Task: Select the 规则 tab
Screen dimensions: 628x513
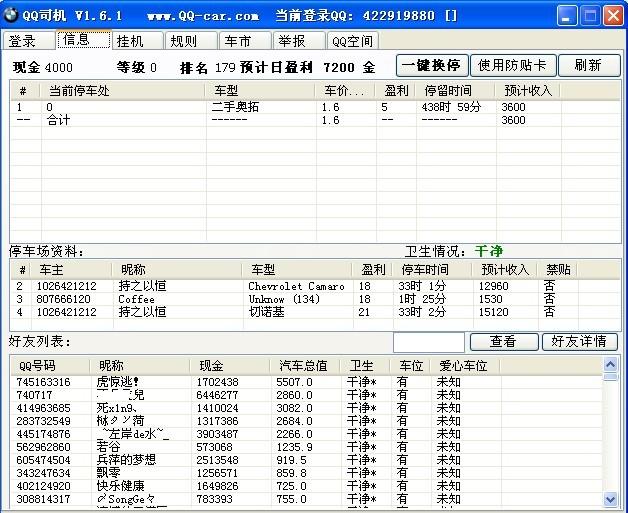Action: [191, 40]
